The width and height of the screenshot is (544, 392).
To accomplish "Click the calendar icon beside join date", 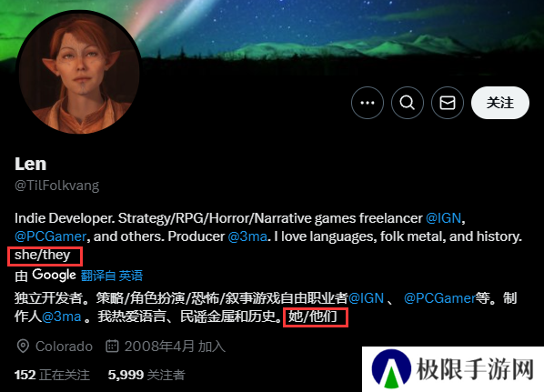I will (112, 346).
